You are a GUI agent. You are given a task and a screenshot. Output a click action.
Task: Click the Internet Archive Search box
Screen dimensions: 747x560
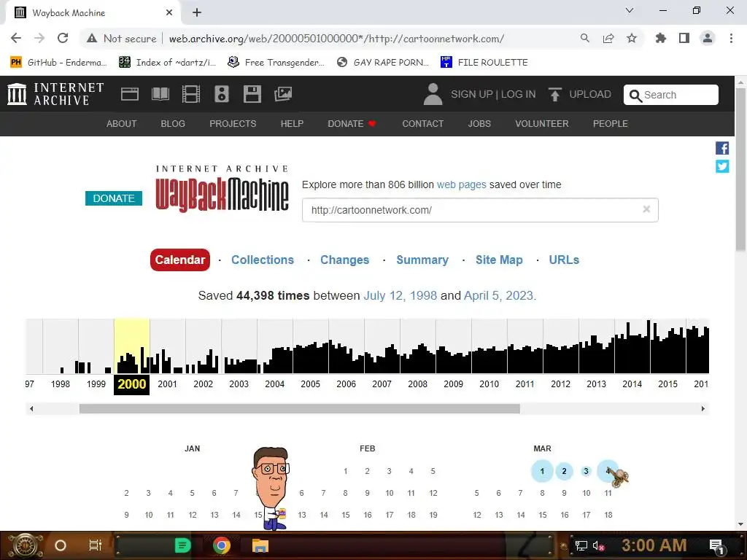(671, 95)
